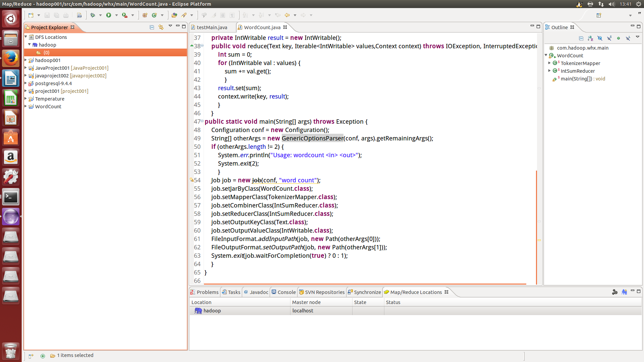The image size is (644, 362).
Task: Open the Tasks tab
Action: (x=231, y=292)
